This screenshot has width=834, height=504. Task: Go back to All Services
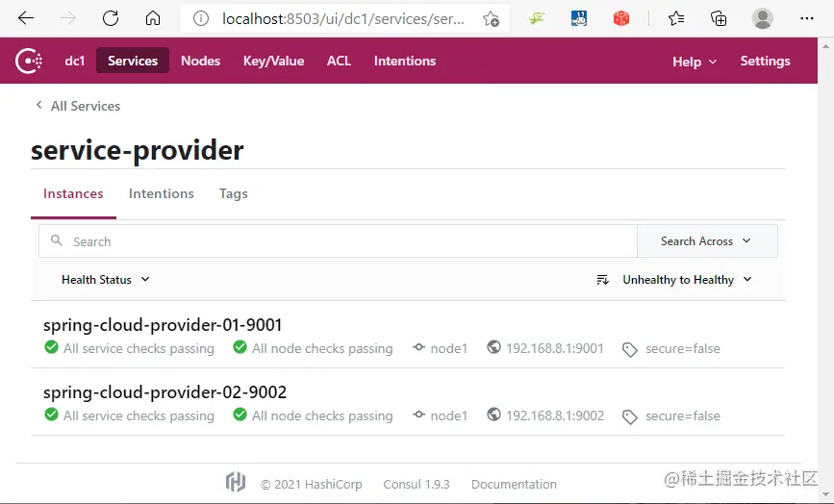click(78, 106)
